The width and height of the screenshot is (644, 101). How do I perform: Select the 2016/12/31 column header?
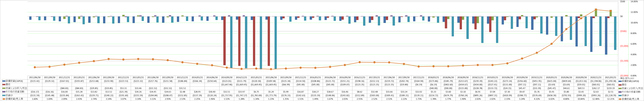pos(359,78)
